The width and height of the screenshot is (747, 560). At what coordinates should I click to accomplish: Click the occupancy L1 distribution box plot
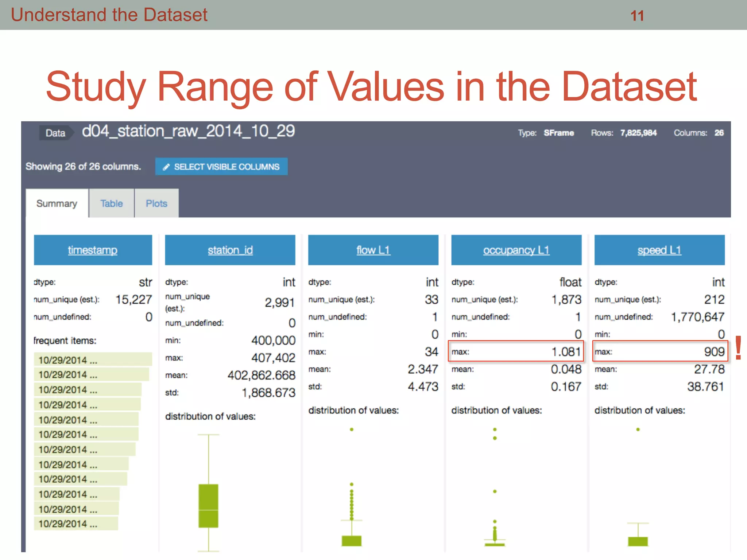(x=495, y=487)
